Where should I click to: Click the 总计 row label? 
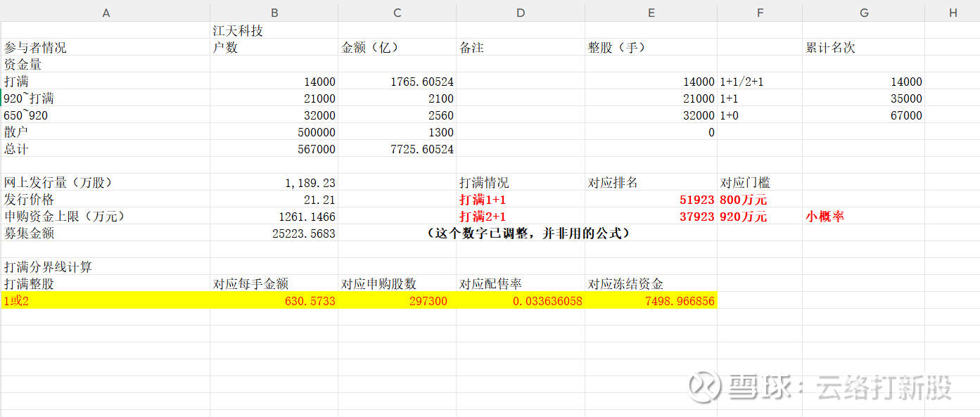pos(106,148)
